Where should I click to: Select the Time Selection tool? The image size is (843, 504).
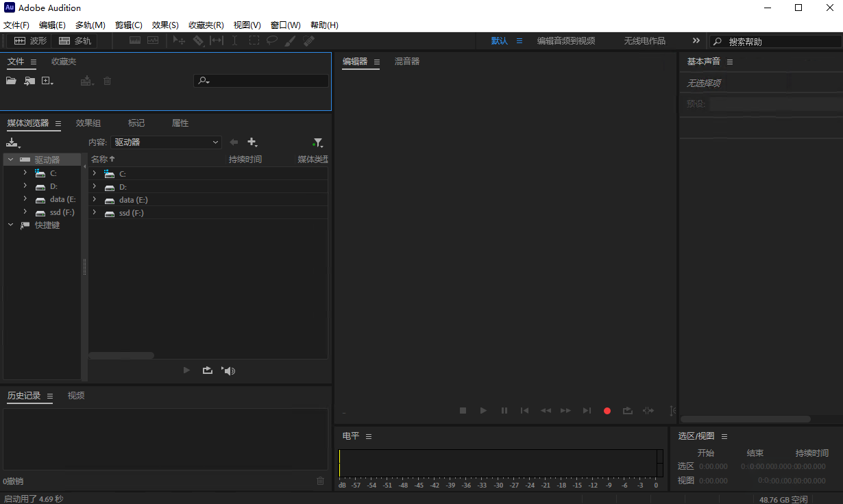point(235,41)
